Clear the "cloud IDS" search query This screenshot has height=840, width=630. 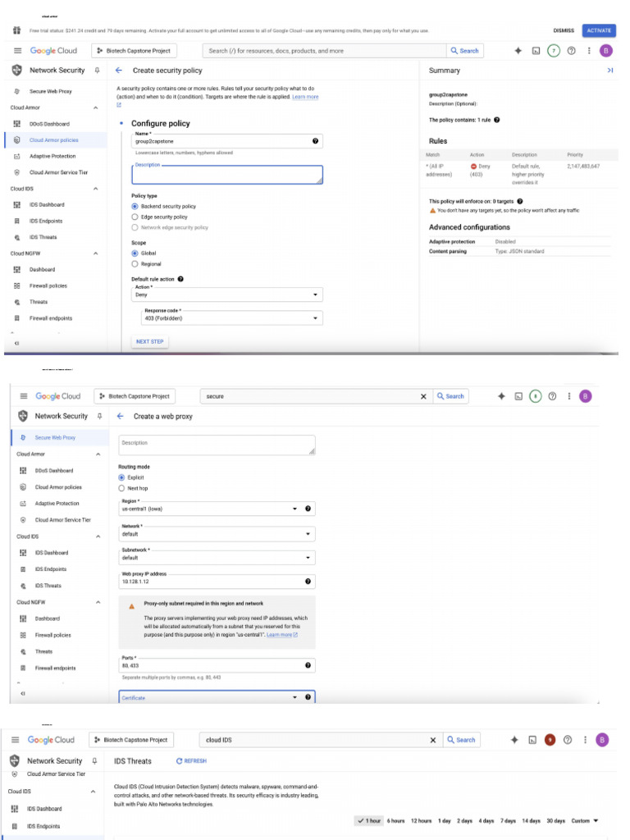click(x=433, y=740)
